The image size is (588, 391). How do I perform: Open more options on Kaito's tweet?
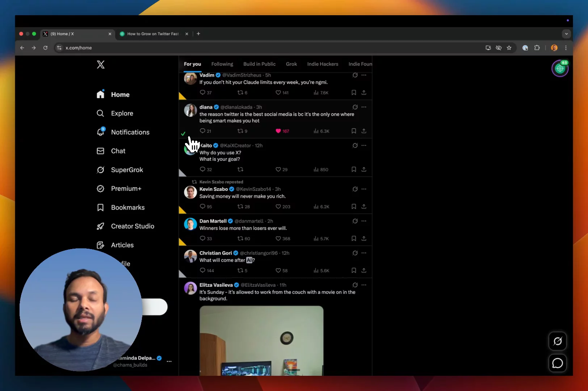click(364, 145)
